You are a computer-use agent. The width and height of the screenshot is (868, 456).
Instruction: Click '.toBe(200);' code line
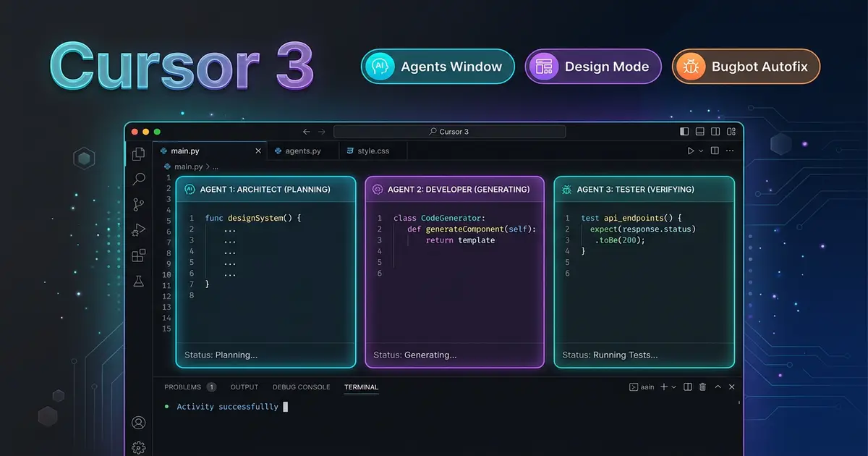619,240
